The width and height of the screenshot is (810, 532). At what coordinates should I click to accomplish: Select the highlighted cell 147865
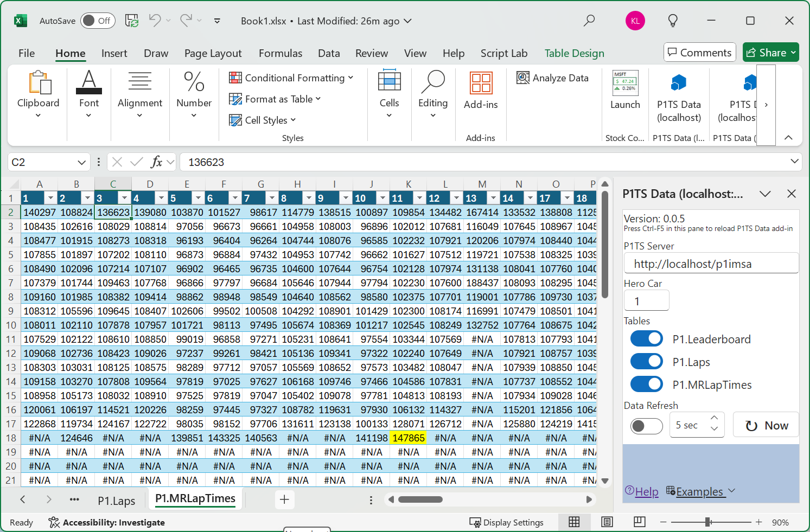[408, 438]
